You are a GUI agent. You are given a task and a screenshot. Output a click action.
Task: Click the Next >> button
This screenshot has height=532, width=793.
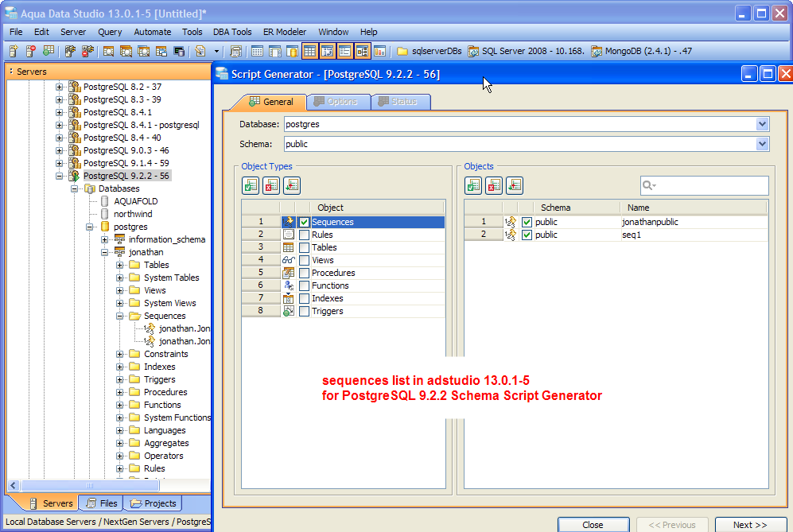pyautogui.click(x=751, y=525)
